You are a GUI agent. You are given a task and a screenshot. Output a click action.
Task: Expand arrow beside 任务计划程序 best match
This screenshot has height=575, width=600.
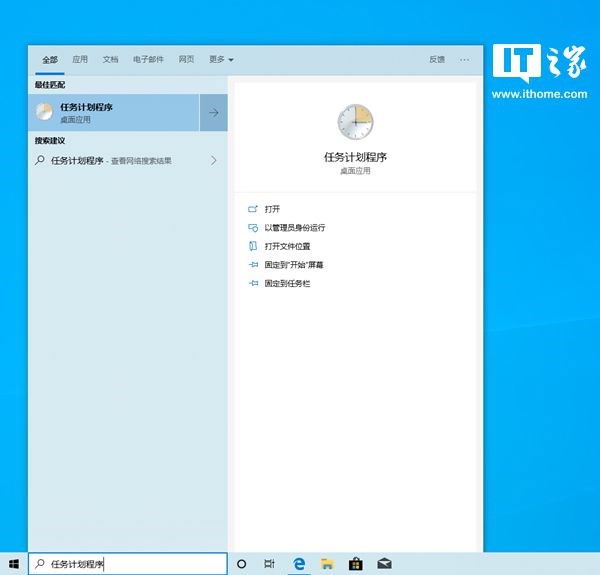click(214, 112)
